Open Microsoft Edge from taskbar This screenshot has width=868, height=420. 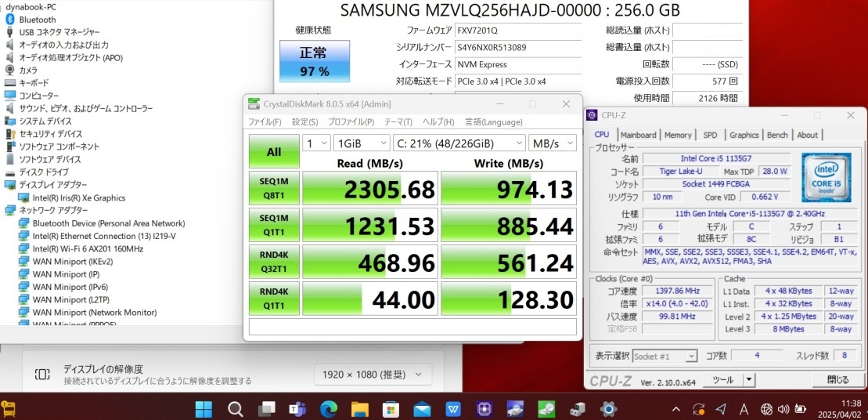tap(328, 410)
